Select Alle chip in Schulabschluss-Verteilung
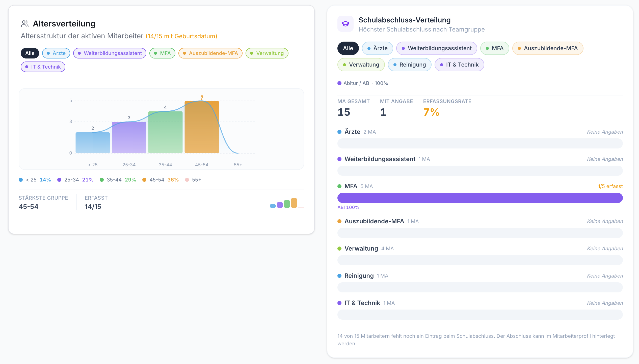This screenshot has height=364, width=639. point(348,48)
